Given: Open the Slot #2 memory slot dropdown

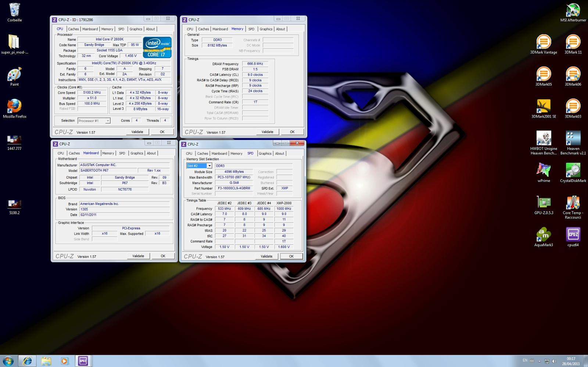Looking at the screenshot, I should [199, 166].
